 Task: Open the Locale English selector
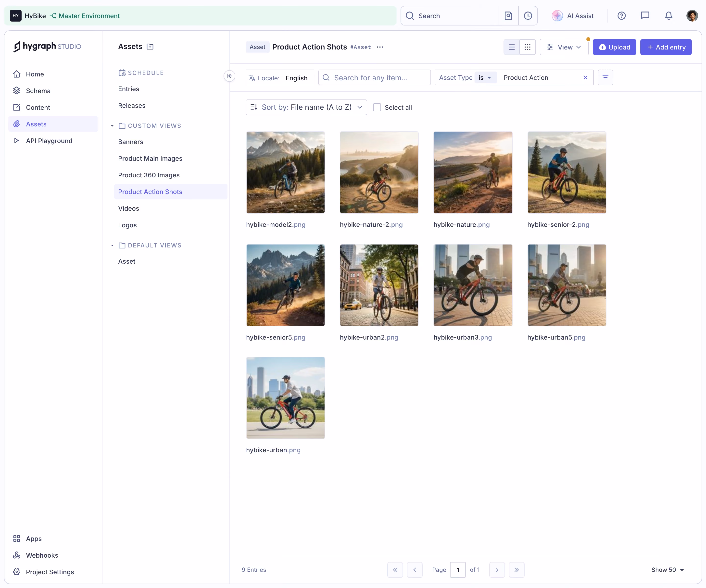point(280,78)
